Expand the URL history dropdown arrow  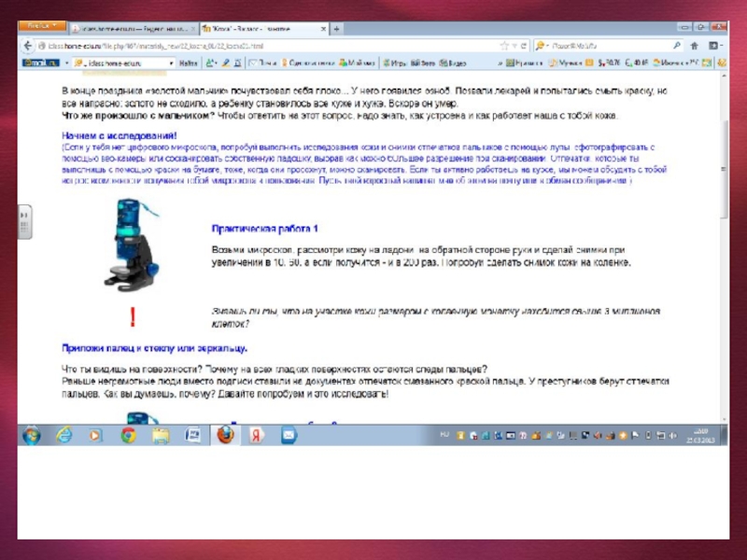[515, 45]
